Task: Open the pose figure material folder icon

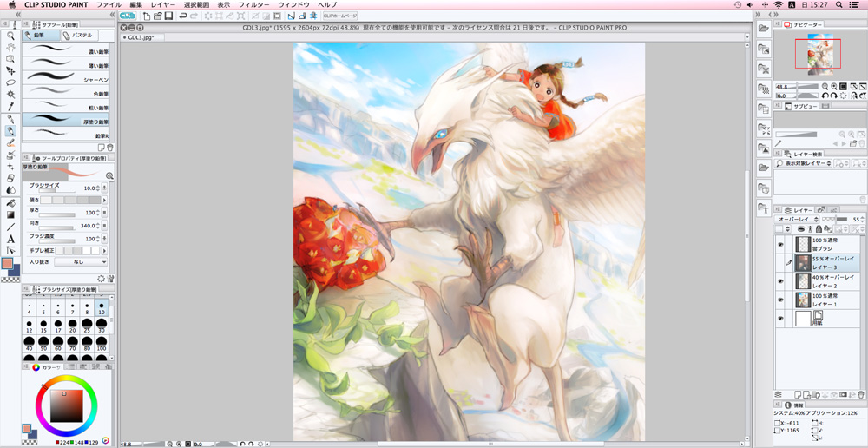Action: (764, 208)
